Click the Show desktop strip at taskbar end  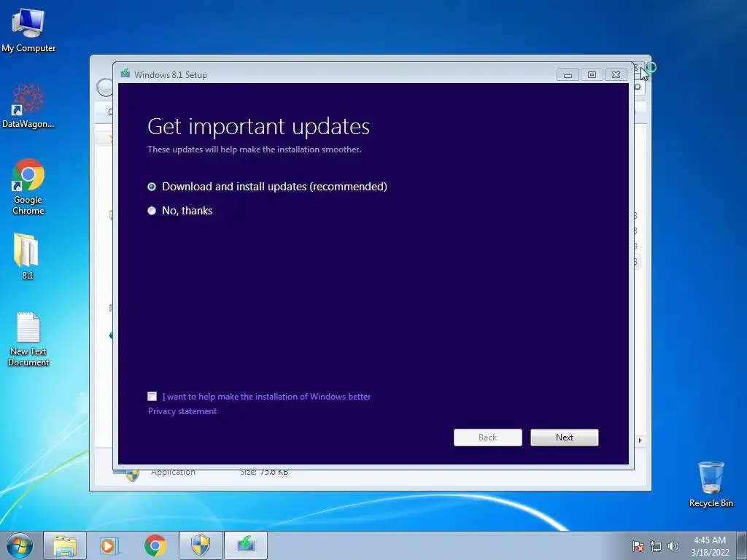742,545
